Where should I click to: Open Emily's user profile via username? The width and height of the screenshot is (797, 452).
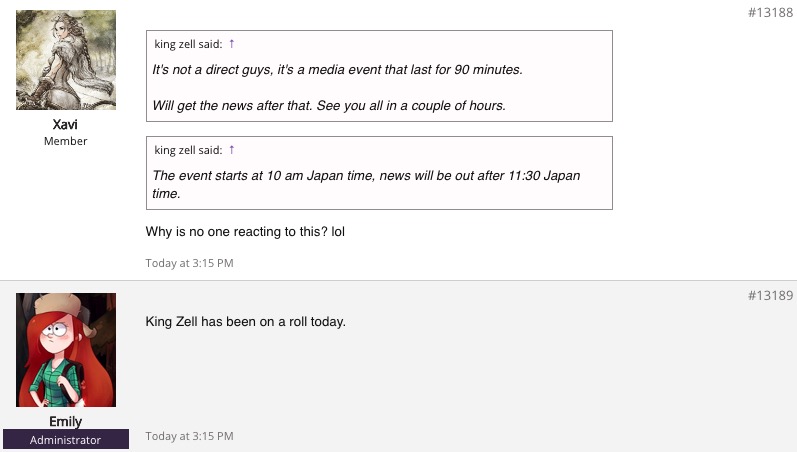pos(66,421)
